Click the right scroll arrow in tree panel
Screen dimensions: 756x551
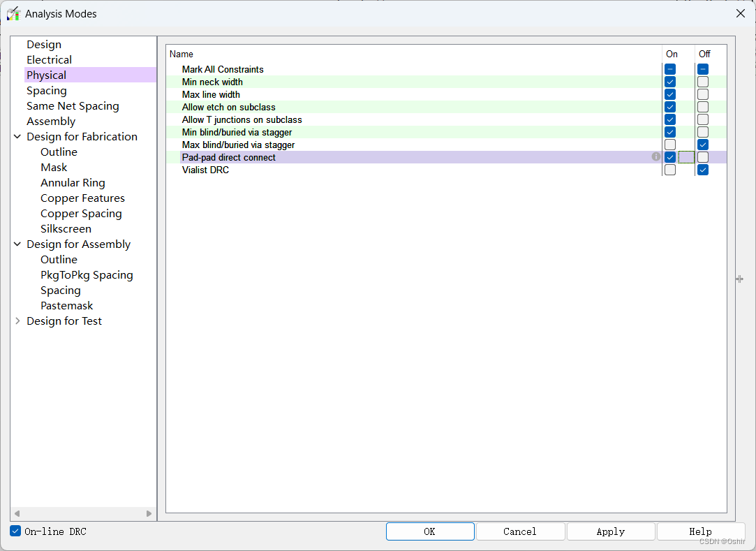click(x=149, y=513)
